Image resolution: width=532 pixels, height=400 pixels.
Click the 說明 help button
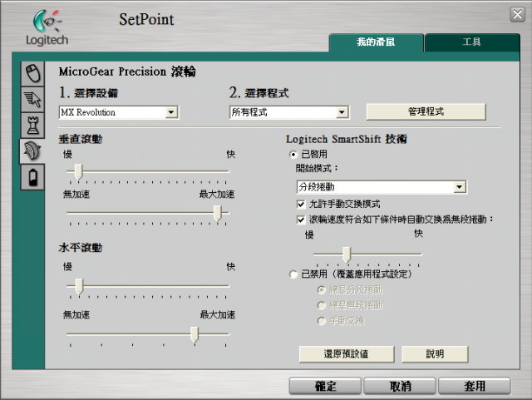tap(435, 354)
